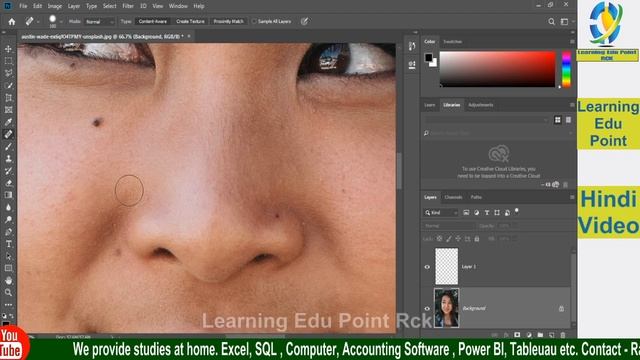Open the History panel icon
640x360 pixels.
pyautogui.click(x=412, y=46)
